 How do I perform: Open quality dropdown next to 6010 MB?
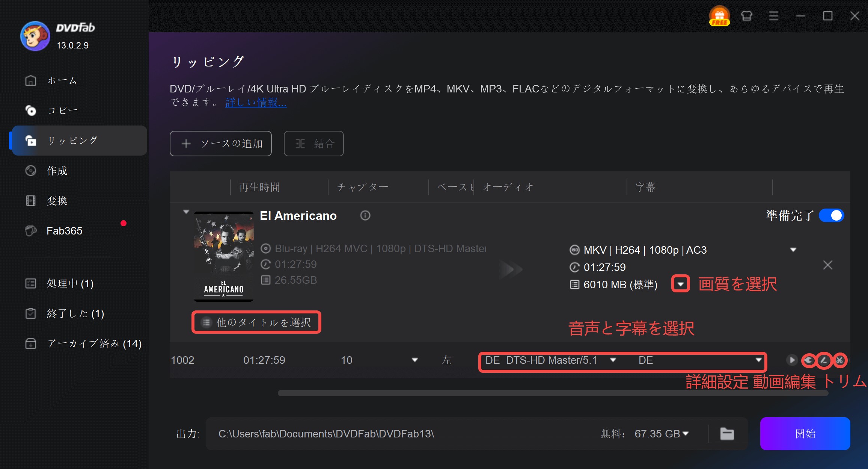click(680, 284)
